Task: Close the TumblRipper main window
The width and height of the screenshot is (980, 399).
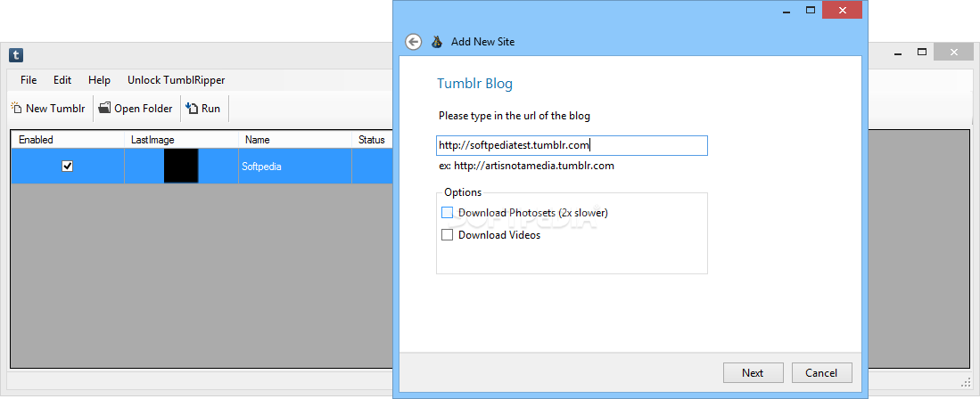Action: coord(954,53)
